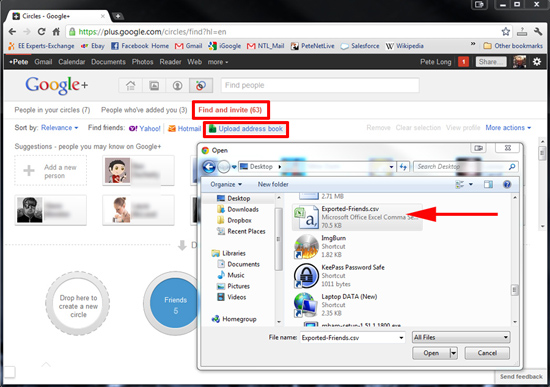Open the Google+ profile icon
This screenshot has width=550, height=387.
(x=177, y=85)
